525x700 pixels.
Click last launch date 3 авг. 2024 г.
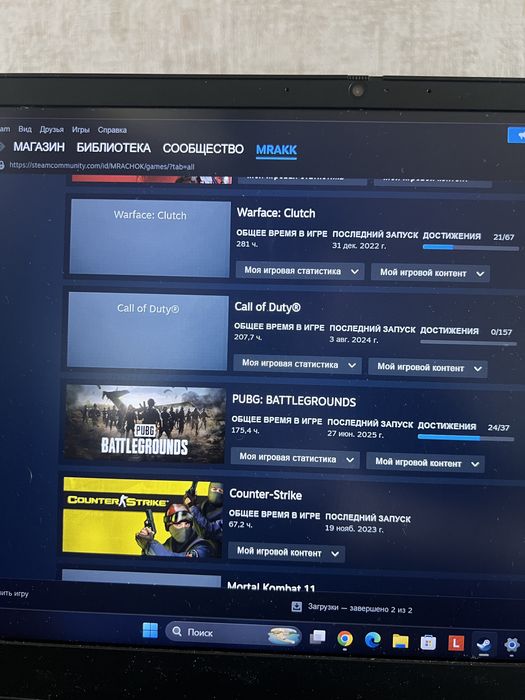point(354,340)
